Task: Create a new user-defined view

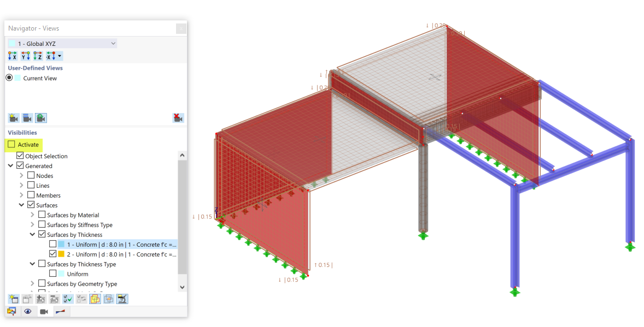Action: (13, 117)
